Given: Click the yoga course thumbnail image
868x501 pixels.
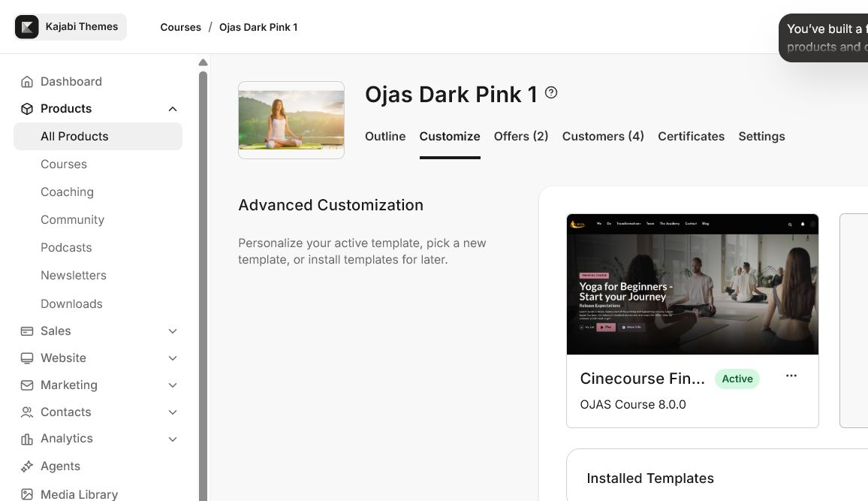Looking at the screenshot, I should tap(291, 120).
